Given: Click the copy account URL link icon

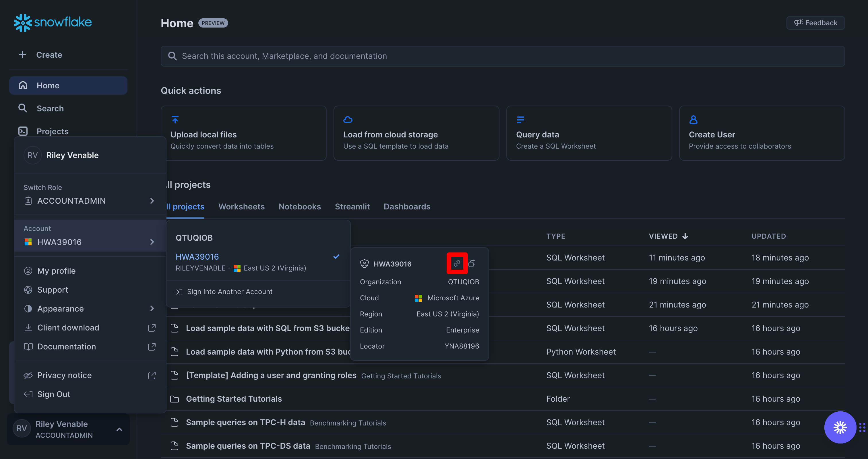Looking at the screenshot, I should click(x=457, y=263).
